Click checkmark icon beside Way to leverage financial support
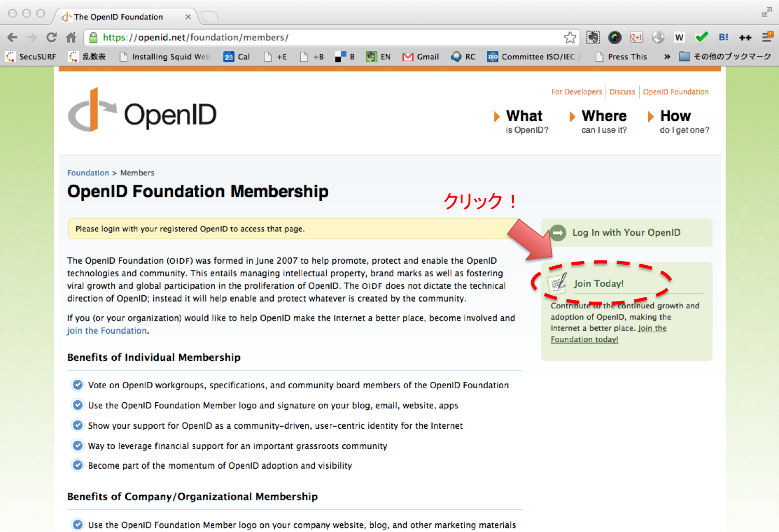Image resolution: width=779 pixels, height=532 pixels. 77,445
